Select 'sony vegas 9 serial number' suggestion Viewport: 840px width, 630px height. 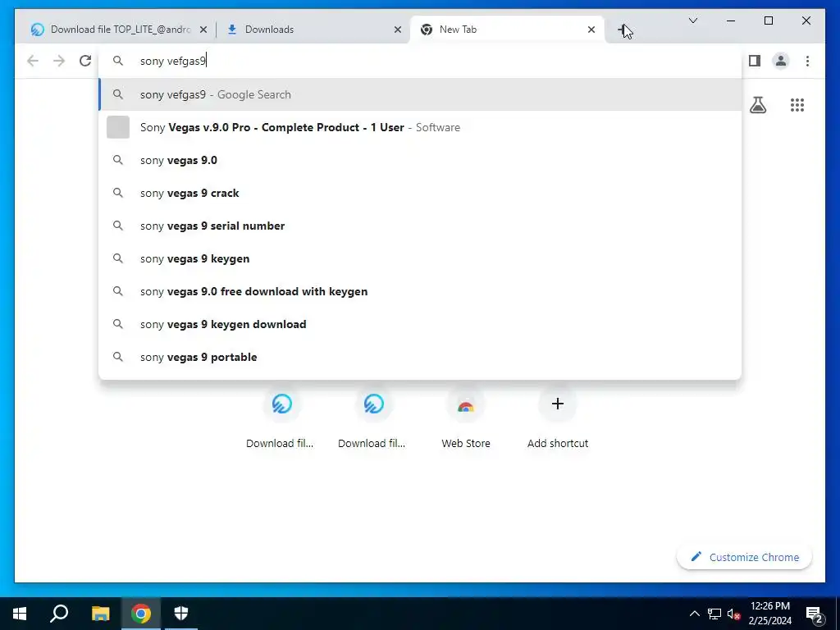coord(420,226)
